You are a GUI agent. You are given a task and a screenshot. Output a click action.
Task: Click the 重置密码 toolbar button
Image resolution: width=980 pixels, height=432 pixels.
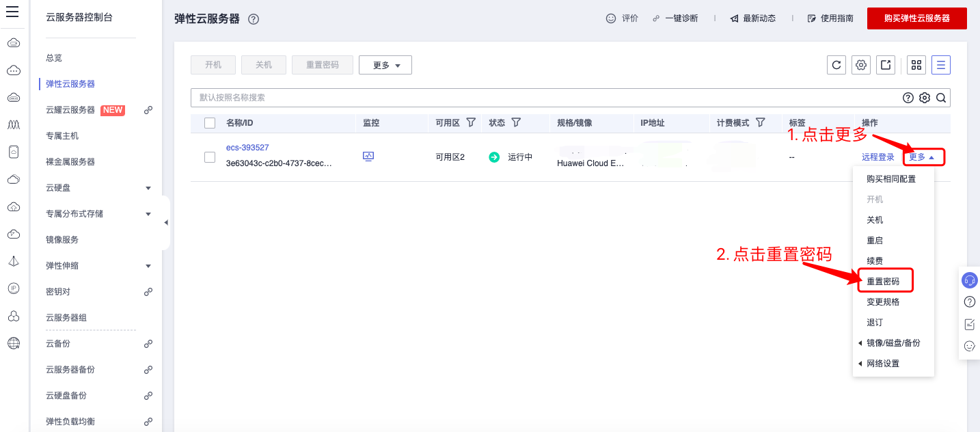coord(323,65)
